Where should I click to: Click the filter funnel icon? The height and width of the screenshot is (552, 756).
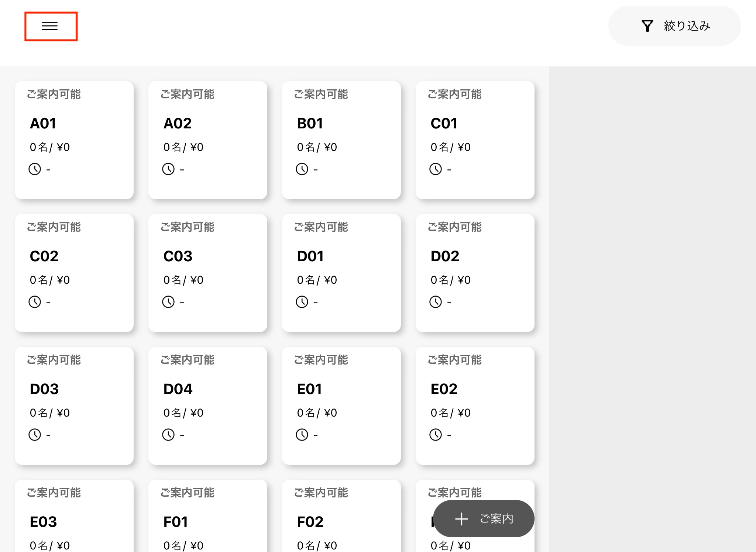647,26
